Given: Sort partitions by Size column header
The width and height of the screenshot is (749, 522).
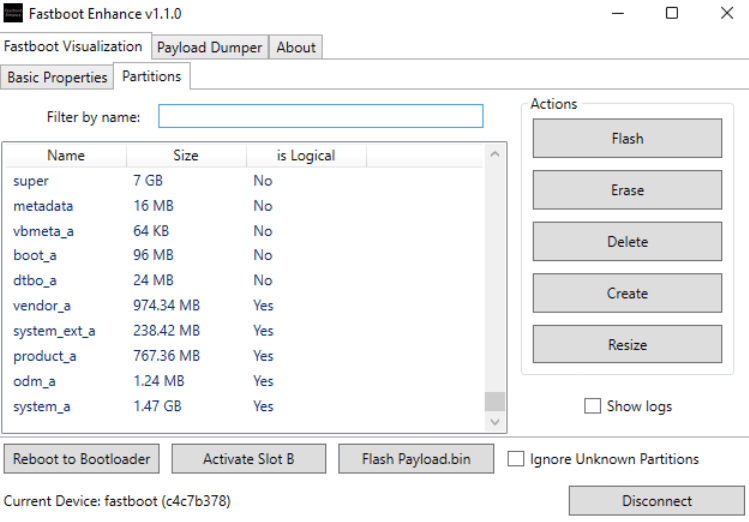Looking at the screenshot, I should tap(186, 155).
